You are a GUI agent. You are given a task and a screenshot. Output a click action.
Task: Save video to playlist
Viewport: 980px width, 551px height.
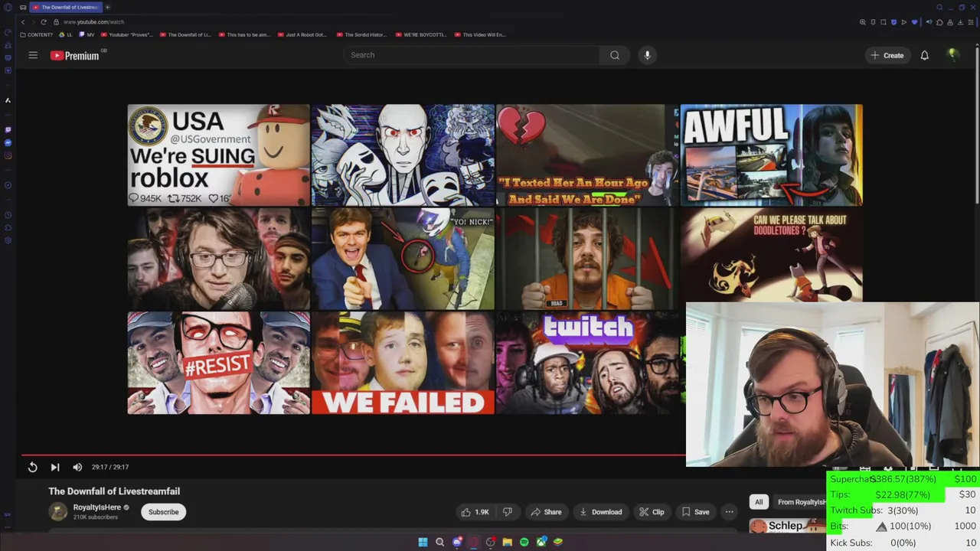pos(695,512)
